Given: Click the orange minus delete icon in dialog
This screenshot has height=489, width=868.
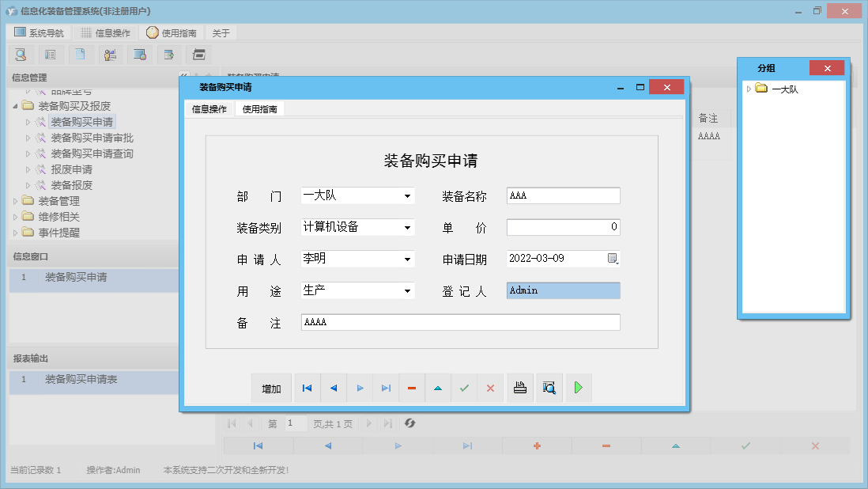Looking at the screenshot, I should point(412,389).
